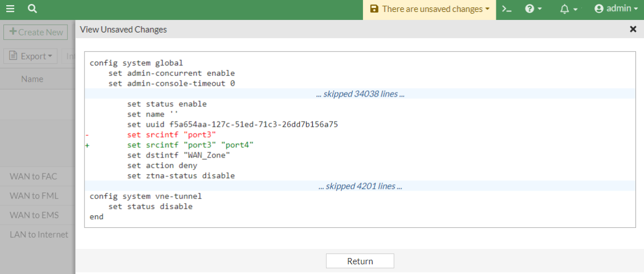The image size is (644, 274).
Task: Click the floppy disk save icon
Action: click(x=374, y=9)
